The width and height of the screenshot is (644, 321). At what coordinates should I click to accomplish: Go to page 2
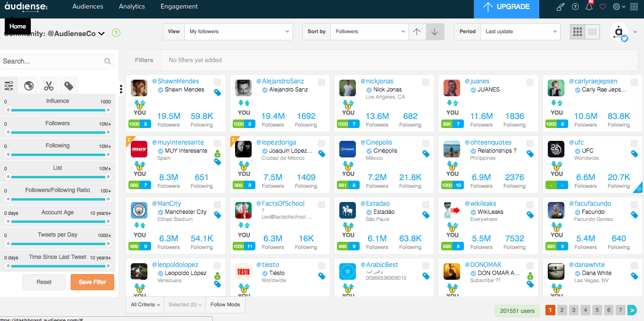[x=562, y=311]
